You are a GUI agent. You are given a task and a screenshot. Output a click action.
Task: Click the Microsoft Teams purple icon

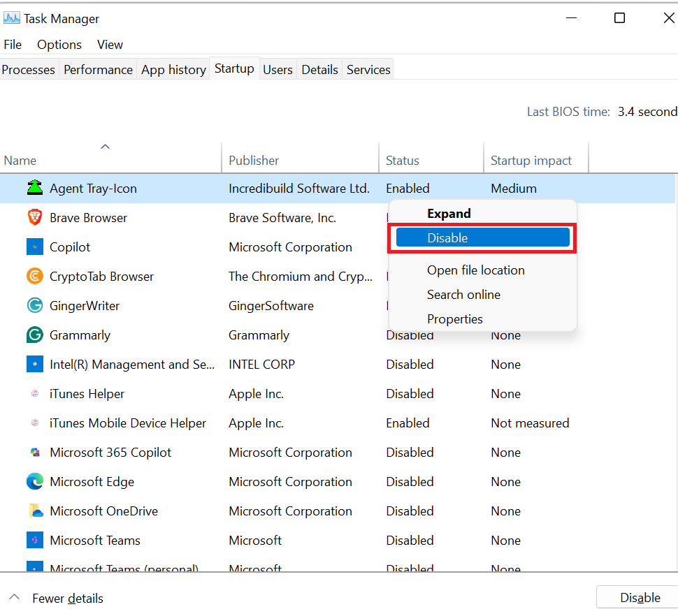click(34, 540)
